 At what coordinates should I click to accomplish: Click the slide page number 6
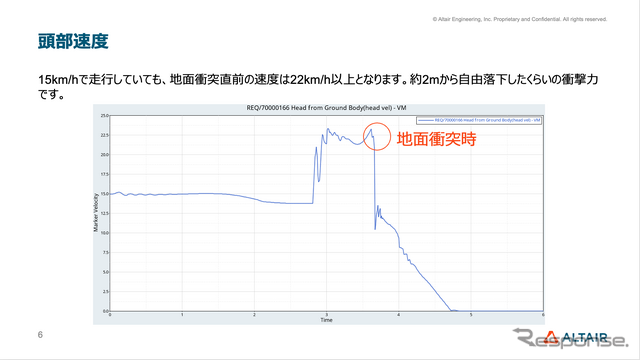(40, 335)
